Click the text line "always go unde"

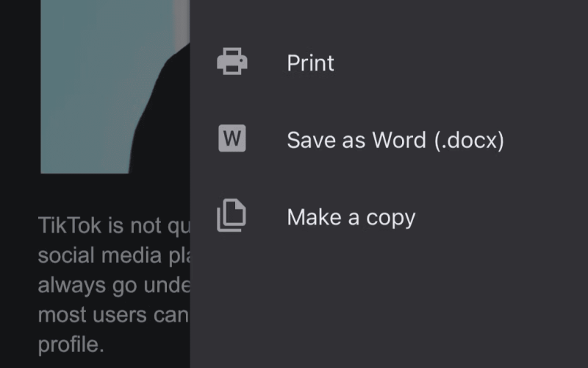pos(114,286)
